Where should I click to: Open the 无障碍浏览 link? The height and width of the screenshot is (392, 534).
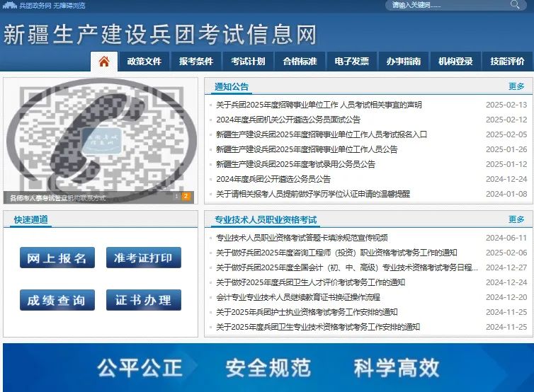[x=69, y=6]
